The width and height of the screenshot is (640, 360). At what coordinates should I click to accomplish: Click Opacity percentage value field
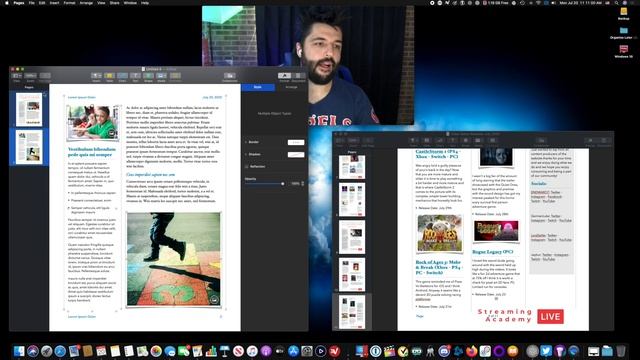coord(295,184)
